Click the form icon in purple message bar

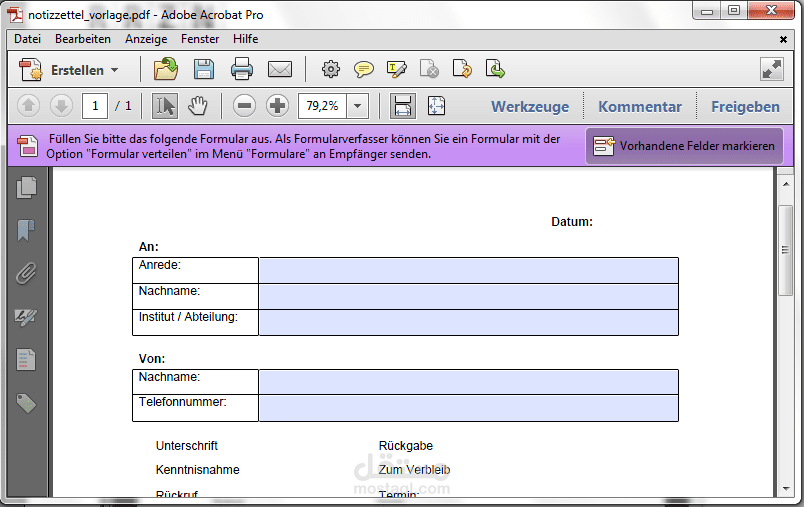tap(28, 146)
